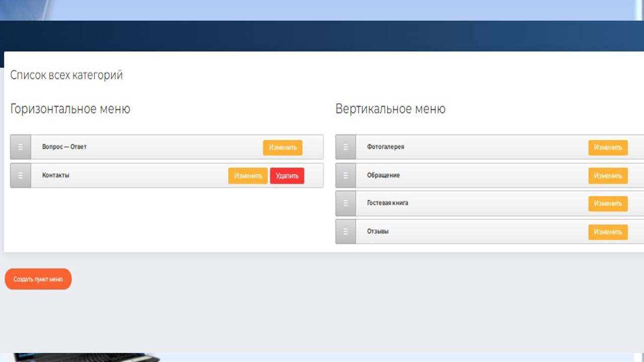Click Изменить for Фотогалерея
The image size is (644, 362).
[x=608, y=148]
